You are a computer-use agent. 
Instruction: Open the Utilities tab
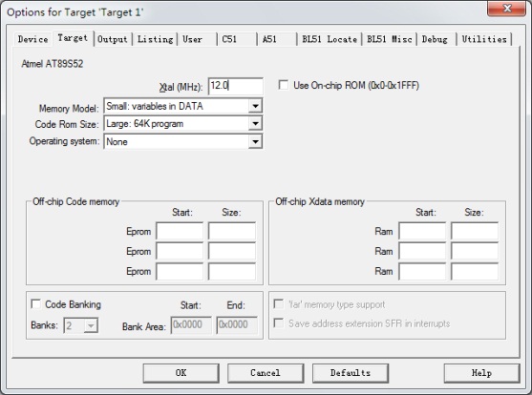pos(484,39)
